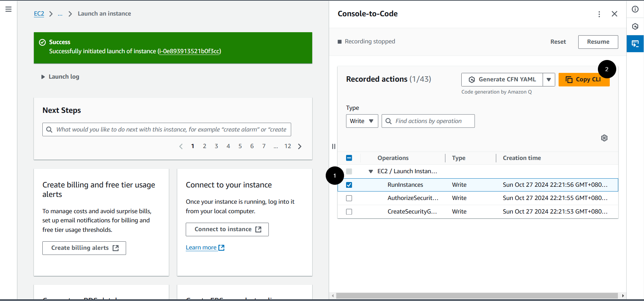Screen dimensions: 644x301
Task: Click the Connect to instance button
Action: (x=227, y=229)
